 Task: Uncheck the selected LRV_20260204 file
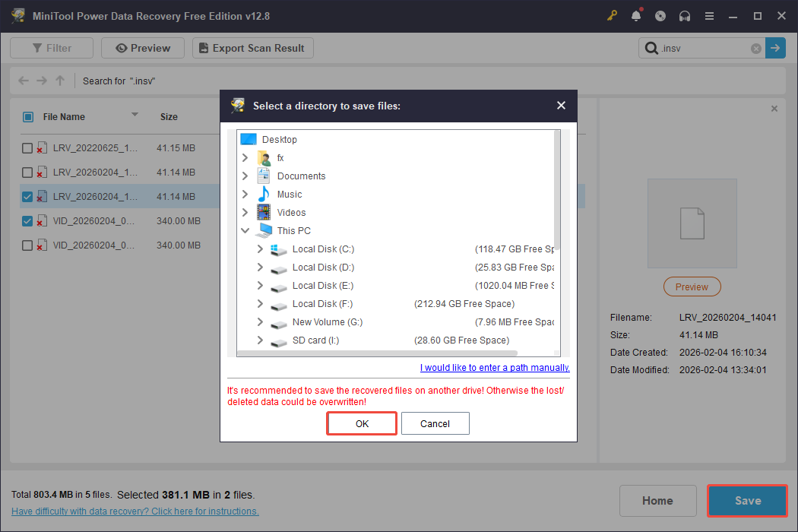pos(27,196)
